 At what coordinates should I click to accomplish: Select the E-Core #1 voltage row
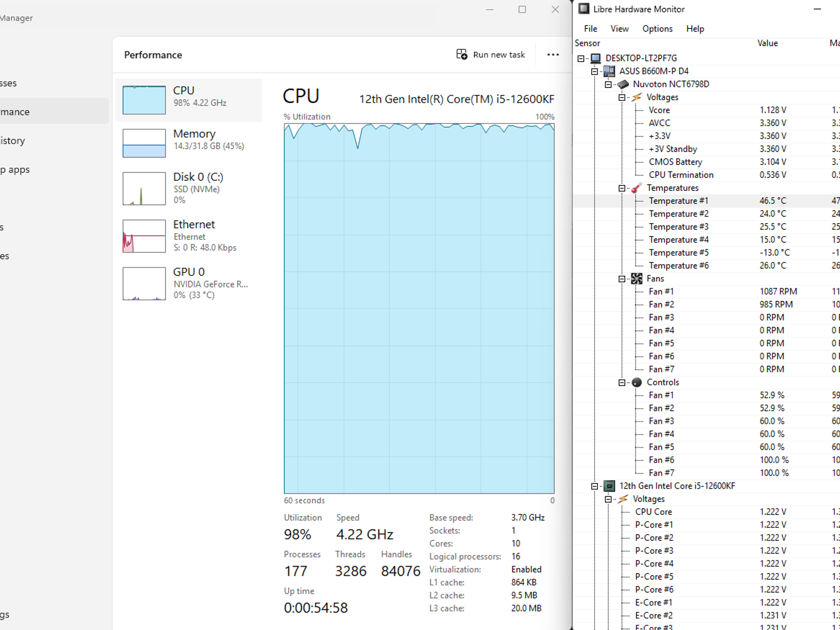[707, 603]
